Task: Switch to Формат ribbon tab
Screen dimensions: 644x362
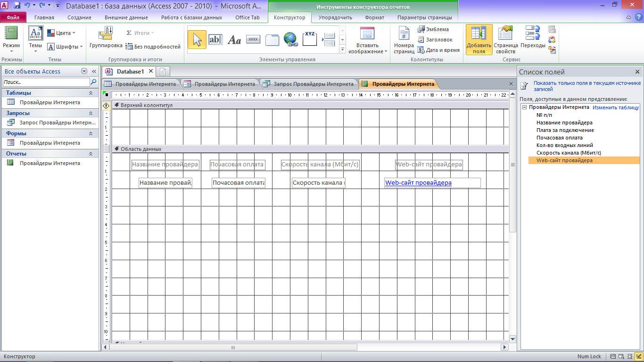Action: pyautogui.click(x=374, y=17)
